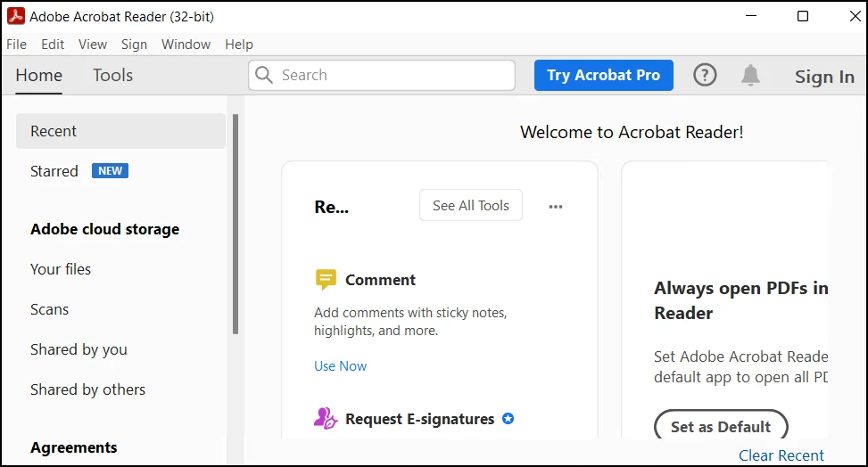Click the Try Acrobat Pro button
868x467 pixels.
click(603, 75)
